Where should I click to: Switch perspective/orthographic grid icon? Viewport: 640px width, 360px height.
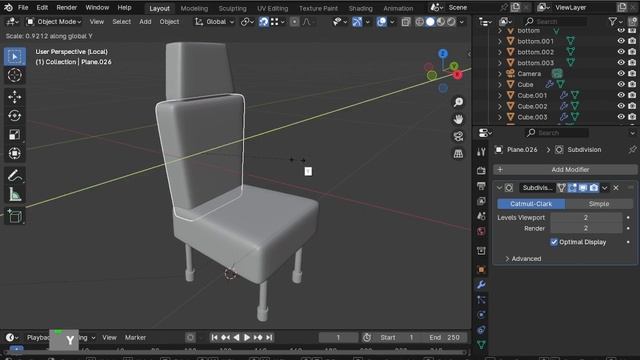coord(458,153)
